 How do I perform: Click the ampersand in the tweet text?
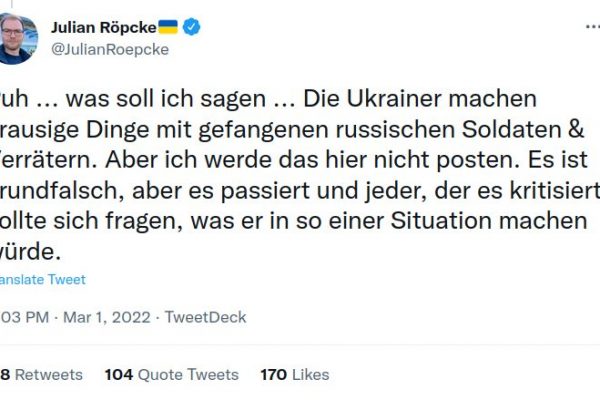[550, 128]
